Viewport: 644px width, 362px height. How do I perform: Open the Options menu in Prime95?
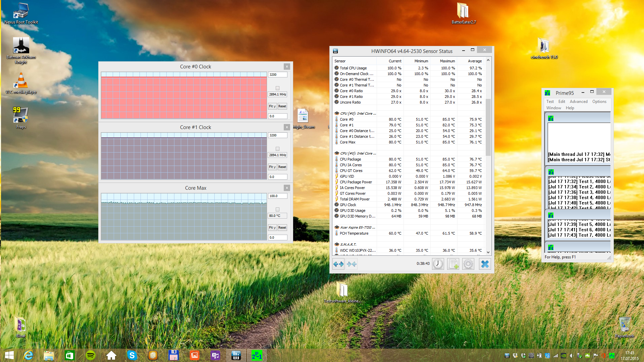[x=599, y=102]
